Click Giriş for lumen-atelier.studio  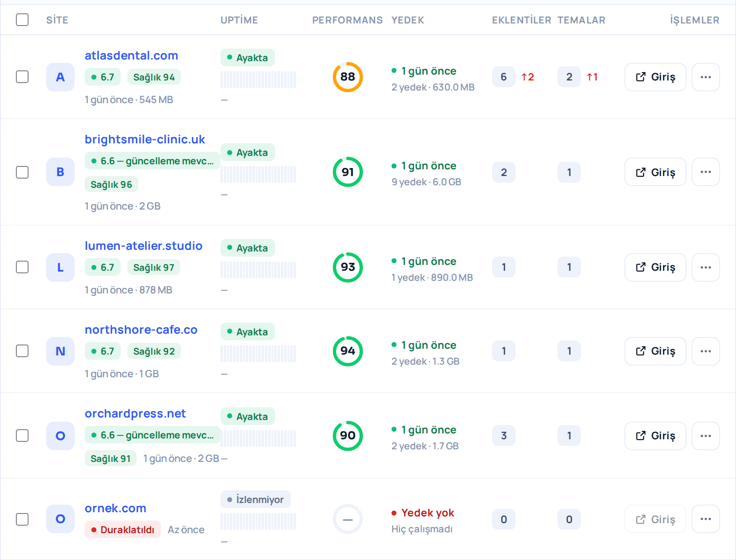coord(656,267)
